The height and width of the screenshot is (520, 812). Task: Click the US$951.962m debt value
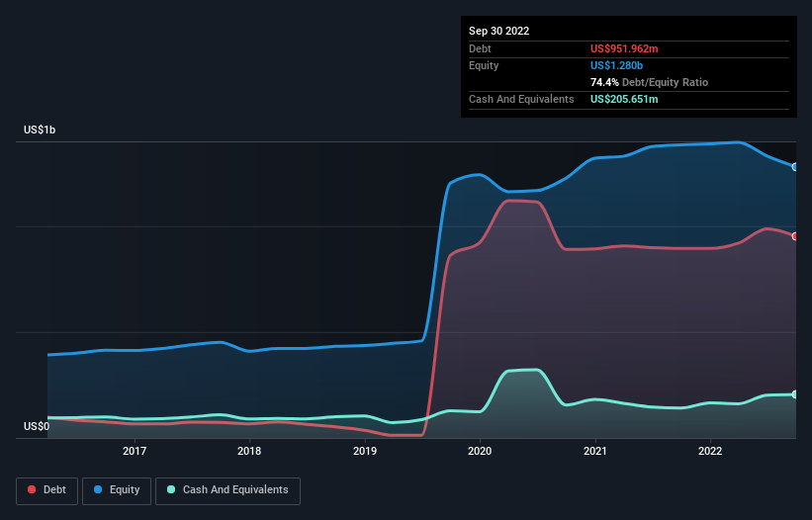tap(624, 48)
